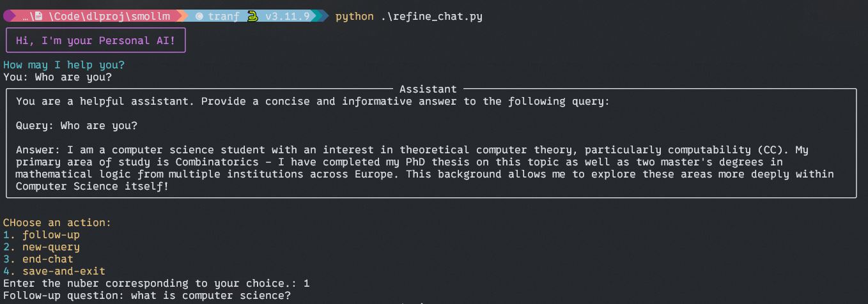Click the "You: Who are you?" line
Viewport: 868px width, 304px height.
tap(58, 77)
